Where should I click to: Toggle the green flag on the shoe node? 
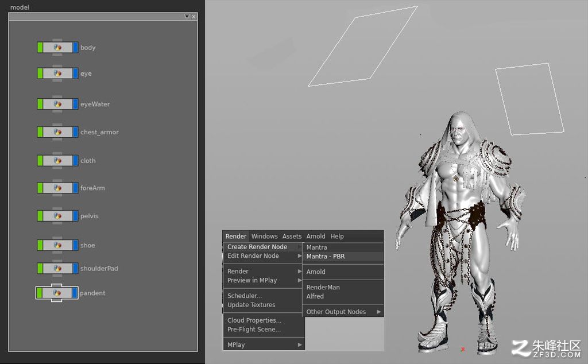[x=40, y=245]
